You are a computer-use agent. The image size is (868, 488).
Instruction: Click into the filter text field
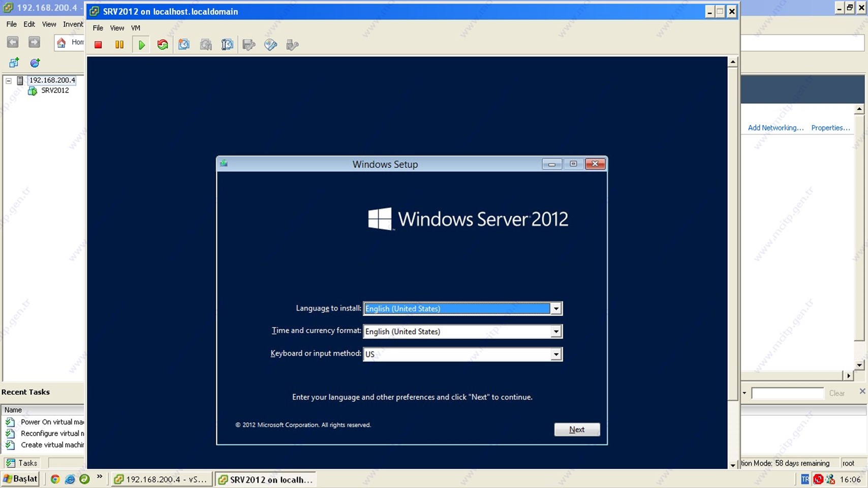(x=787, y=393)
